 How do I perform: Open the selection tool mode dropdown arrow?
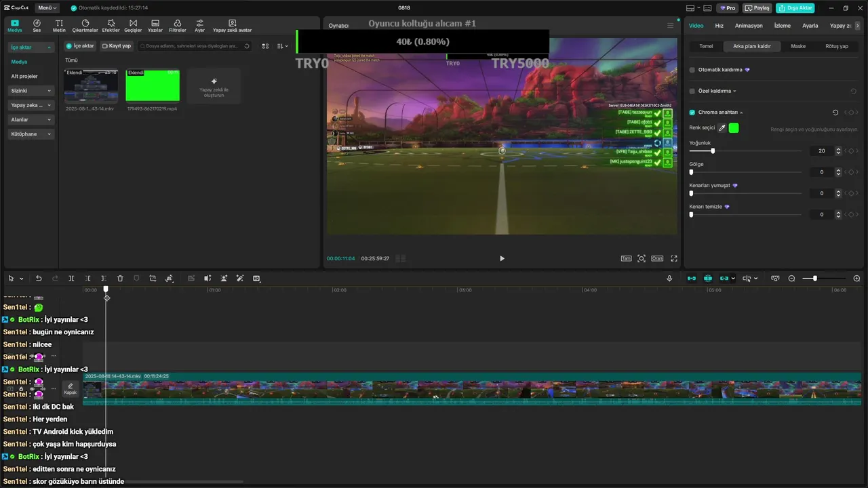[21, 279]
